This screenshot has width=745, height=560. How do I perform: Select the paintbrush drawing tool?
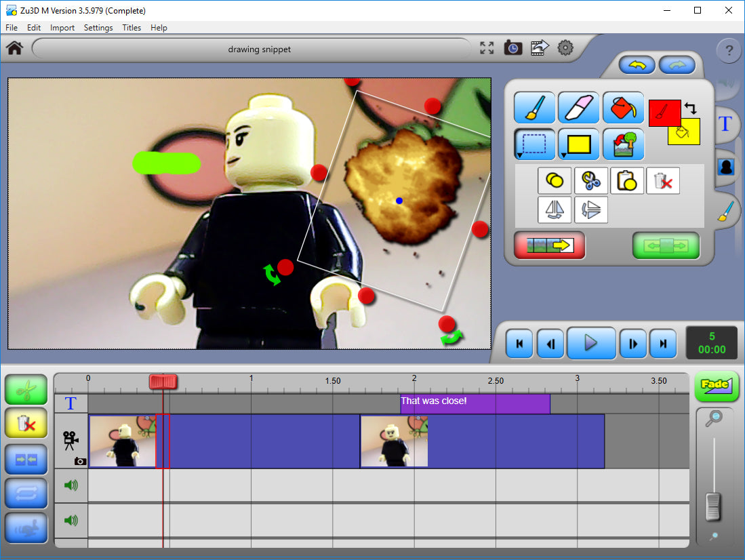pos(534,108)
